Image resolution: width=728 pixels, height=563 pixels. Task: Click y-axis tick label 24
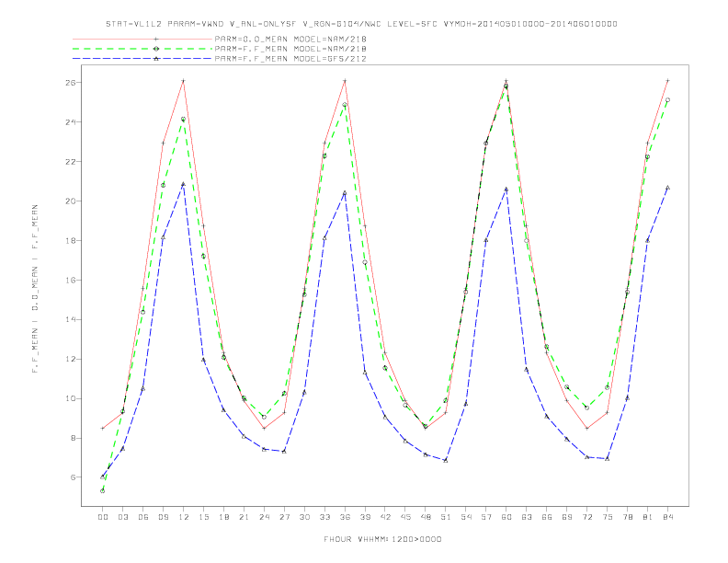point(73,122)
